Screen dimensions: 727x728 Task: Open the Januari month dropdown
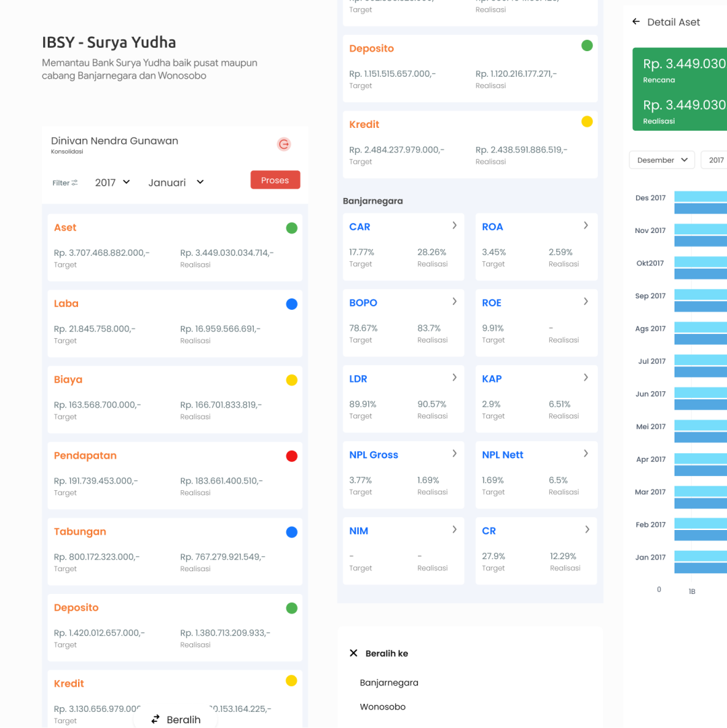(x=176, y=183)
